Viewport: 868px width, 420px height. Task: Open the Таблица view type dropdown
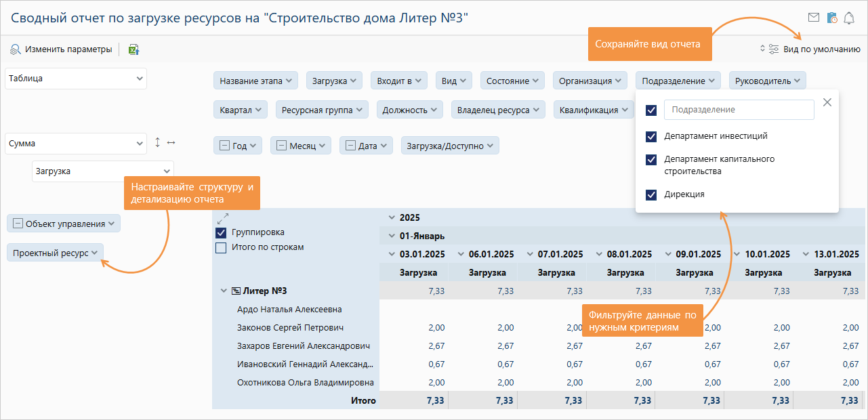tap(75, 79)
